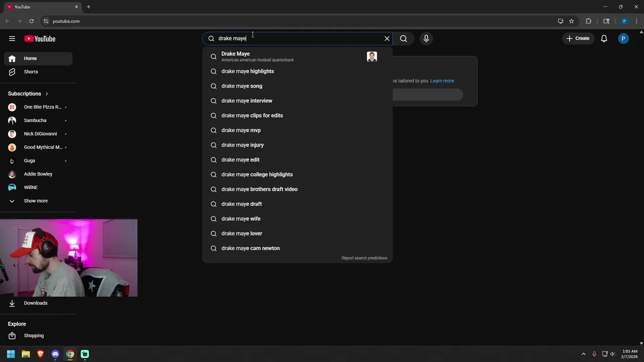Screen dimensions: 644x362
Task: Open the taskbar volume control
Action: coord(612,354)
